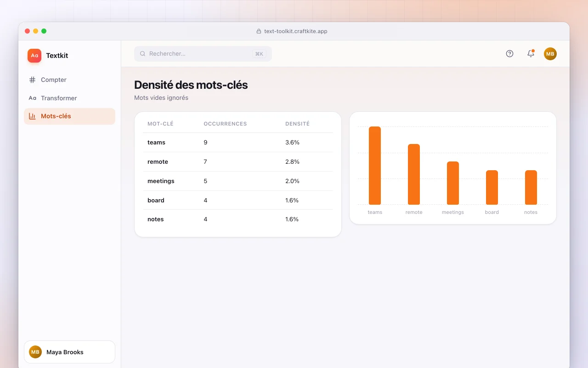Click the MB avatar in top bar

coord(550,54)
